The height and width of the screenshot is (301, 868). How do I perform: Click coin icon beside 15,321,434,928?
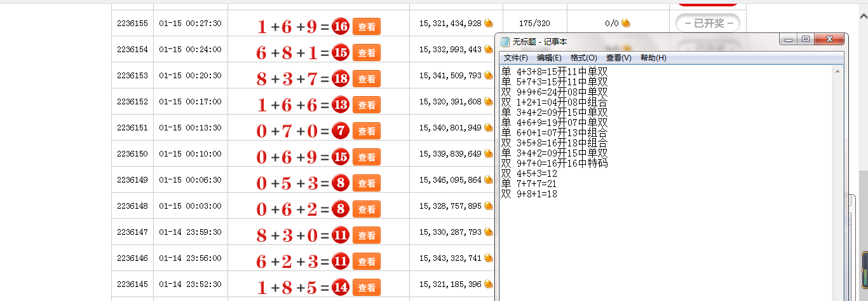(x=489, y=23)
